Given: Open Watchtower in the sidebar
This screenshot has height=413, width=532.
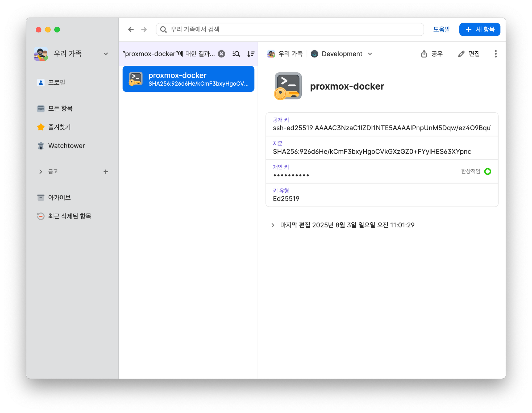Looking at the screenshot, I should point(66,146).
